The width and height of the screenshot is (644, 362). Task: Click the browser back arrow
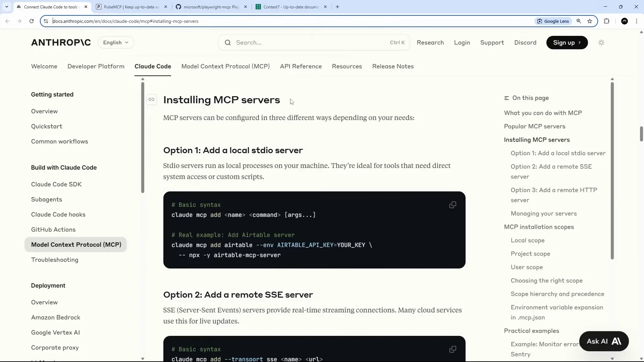coord(7,21)
